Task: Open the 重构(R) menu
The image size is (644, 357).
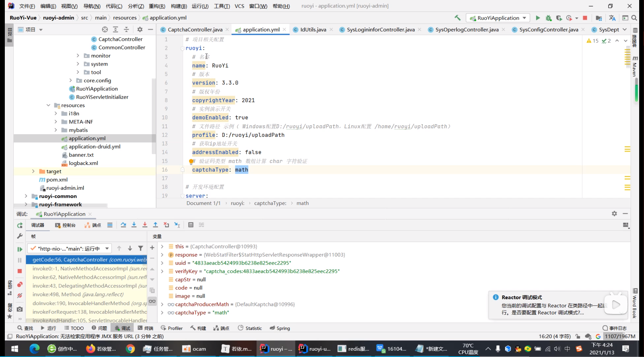Action: point(157,6)
